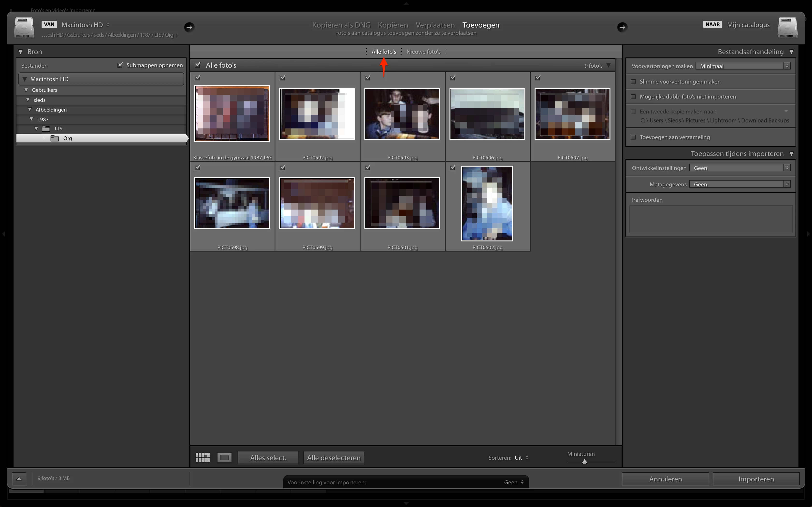Screen dimensions: 812x507
Task: Collapse the Bron panel triangle
Action: tap(21, 52)
